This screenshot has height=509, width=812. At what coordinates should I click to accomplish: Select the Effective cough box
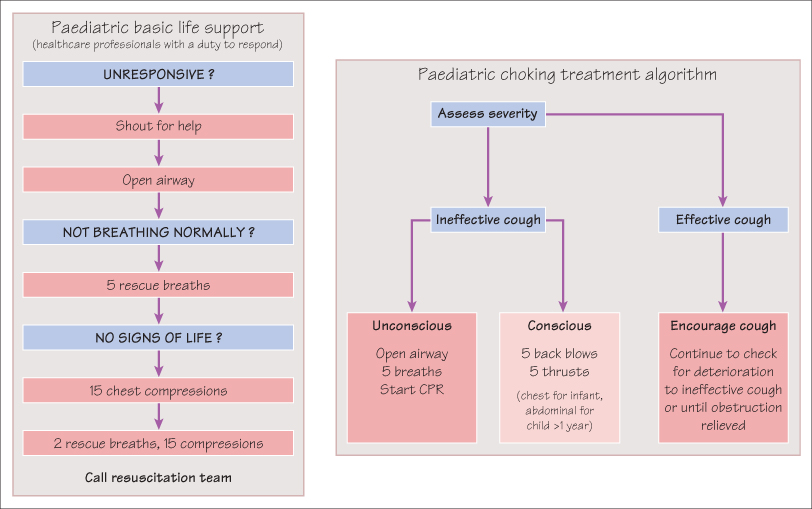tap(723, 219)
